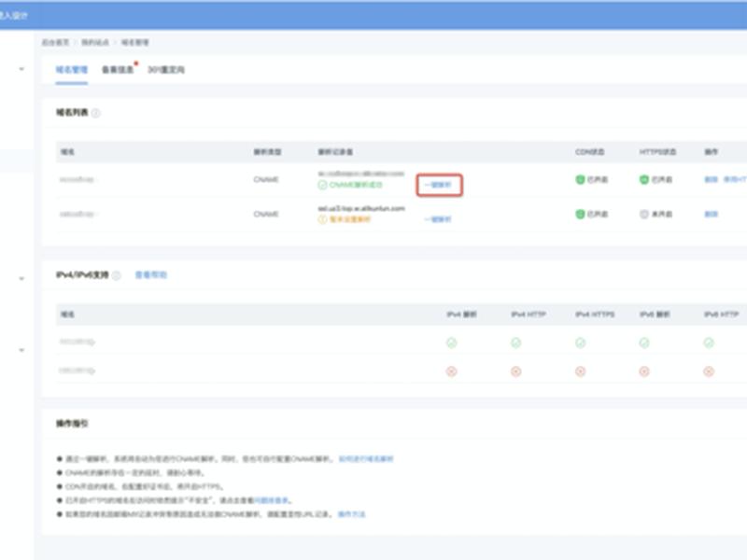The height and width of the screenshot is (560, 747).
Task: Click the 解析记录值 column header
Action: coord(335,152)
